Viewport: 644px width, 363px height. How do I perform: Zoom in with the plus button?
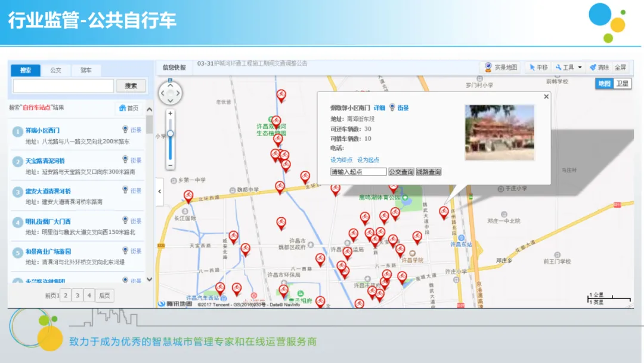[170, 113]
